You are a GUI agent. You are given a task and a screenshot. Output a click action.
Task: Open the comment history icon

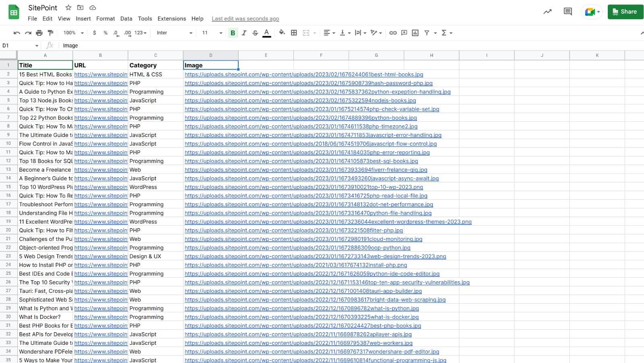[568, 12]
